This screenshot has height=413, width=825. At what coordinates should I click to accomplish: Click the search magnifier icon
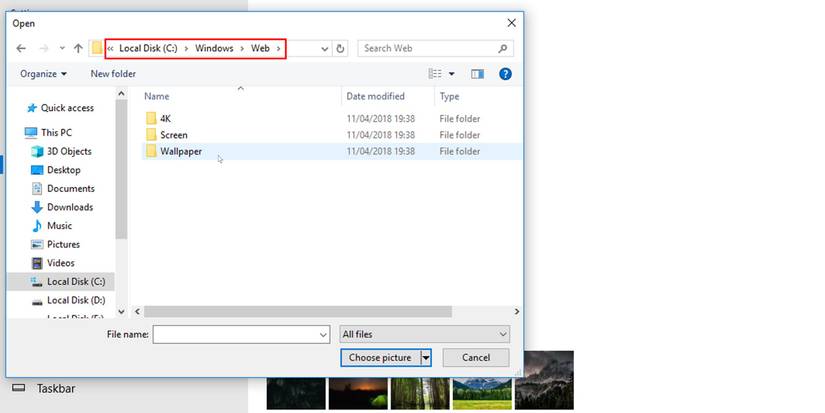pyautogui.click(x=503, y=48)
